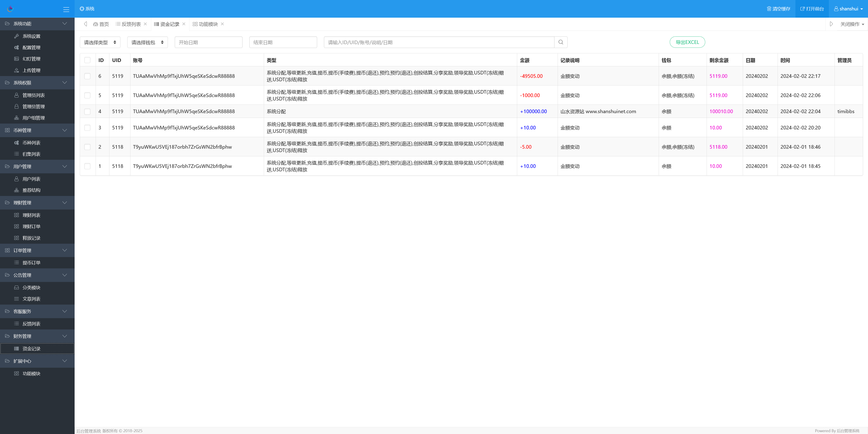Check the select-all checkbox in table header
Image resolution: width=868 pixels, height=434 pixels.
click(88, 60)
